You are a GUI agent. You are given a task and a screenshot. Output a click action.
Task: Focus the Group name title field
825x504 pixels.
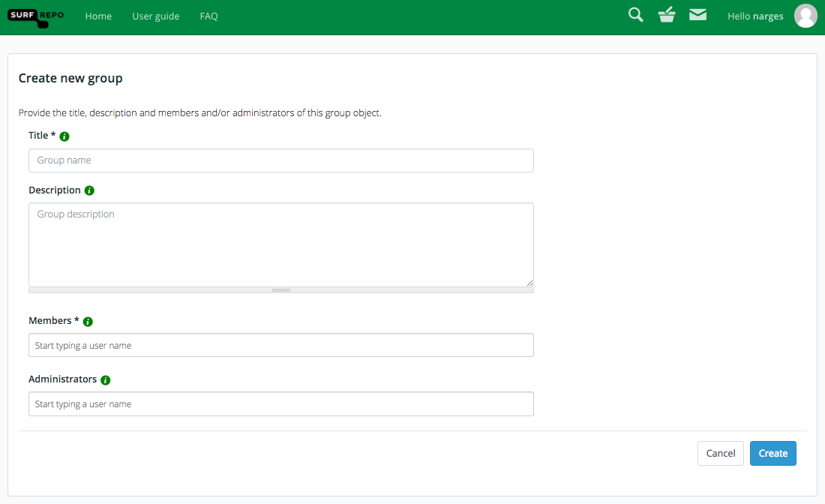pos(281,160)
